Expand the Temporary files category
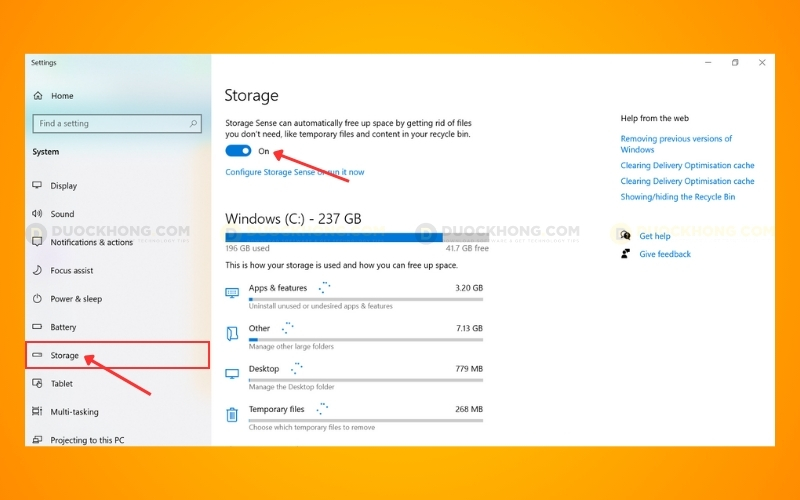 (276, 409)
